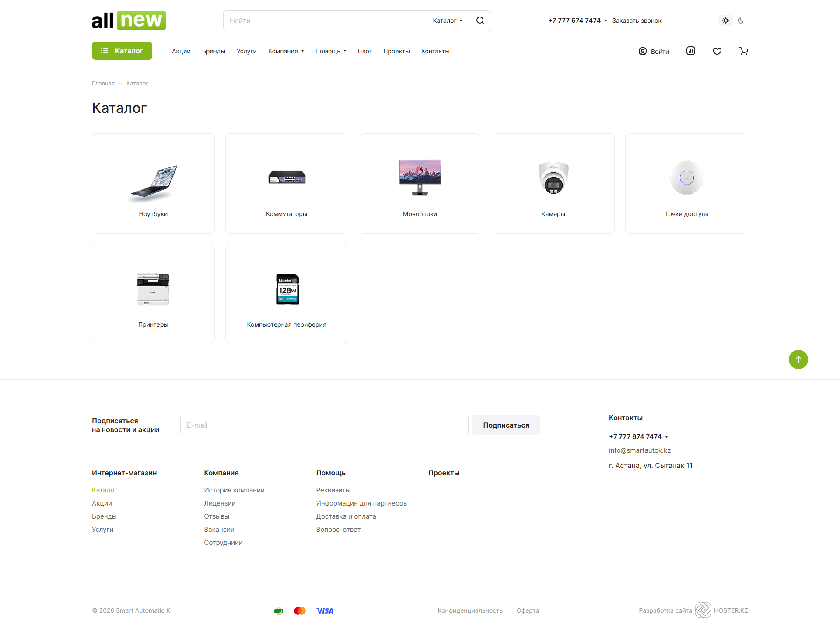Expand the Помощь menu dropdown
Image resolution: width=840 pixels, height=638 pixels.
(x=331, y=51)
